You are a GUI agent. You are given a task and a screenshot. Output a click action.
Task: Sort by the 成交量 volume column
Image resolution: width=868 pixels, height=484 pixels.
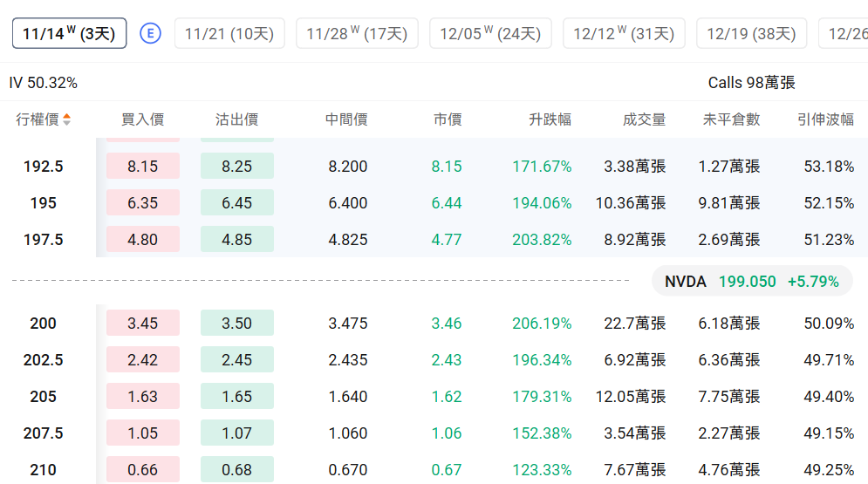pyautogui.click(x=644, y=119)
